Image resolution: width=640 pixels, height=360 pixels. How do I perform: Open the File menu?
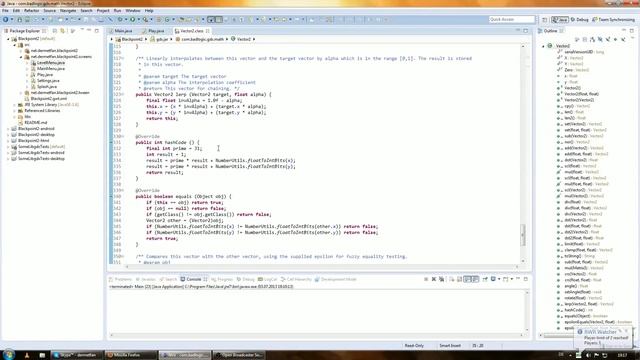(x=5, y=11)
